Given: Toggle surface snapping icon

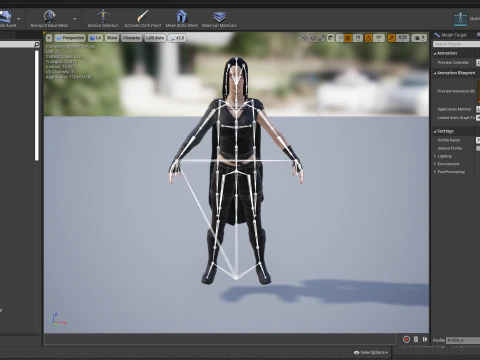Looking at the screenshot, I should pos(340,38).
